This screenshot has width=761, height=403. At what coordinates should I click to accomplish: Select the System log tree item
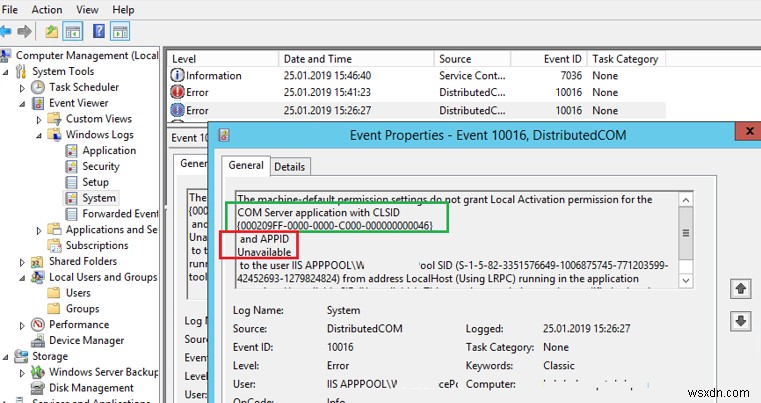(x=99, y=198)
